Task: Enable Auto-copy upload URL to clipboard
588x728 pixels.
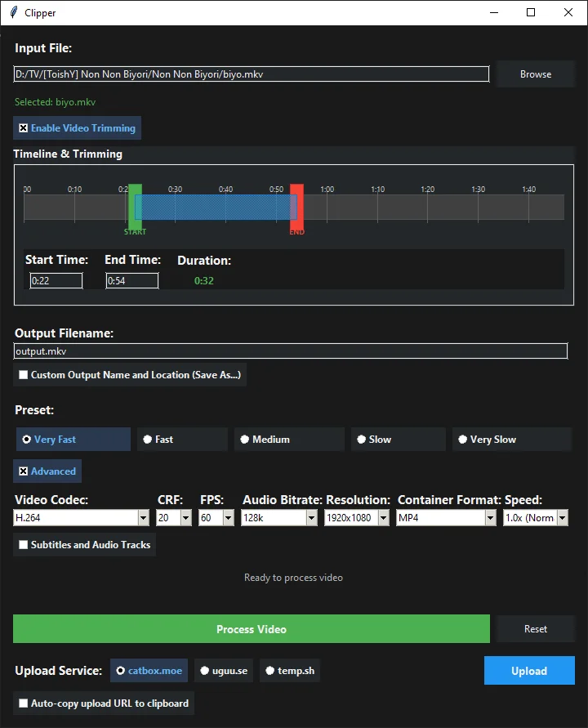Action: tap(104, 703)
